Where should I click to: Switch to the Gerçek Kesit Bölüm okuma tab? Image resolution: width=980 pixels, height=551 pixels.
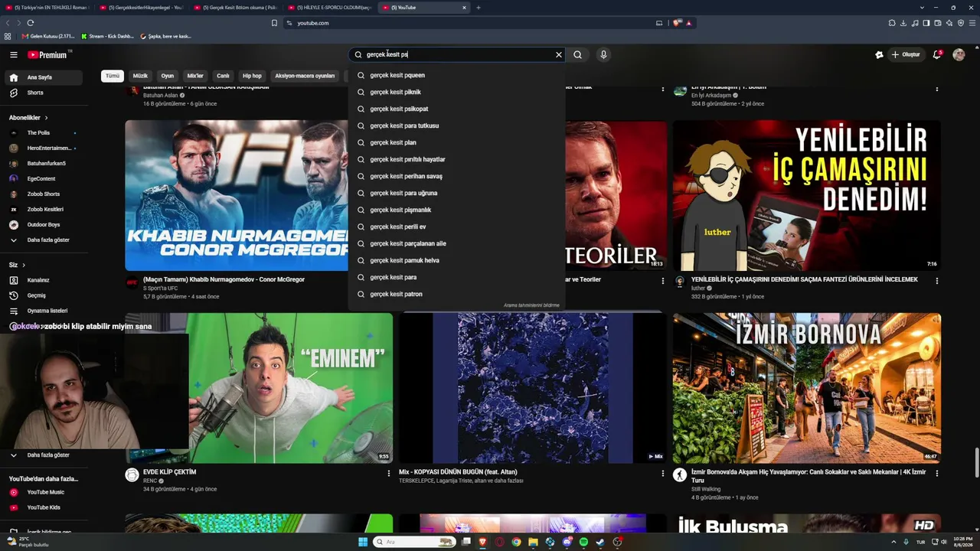[x=237, y=8]
